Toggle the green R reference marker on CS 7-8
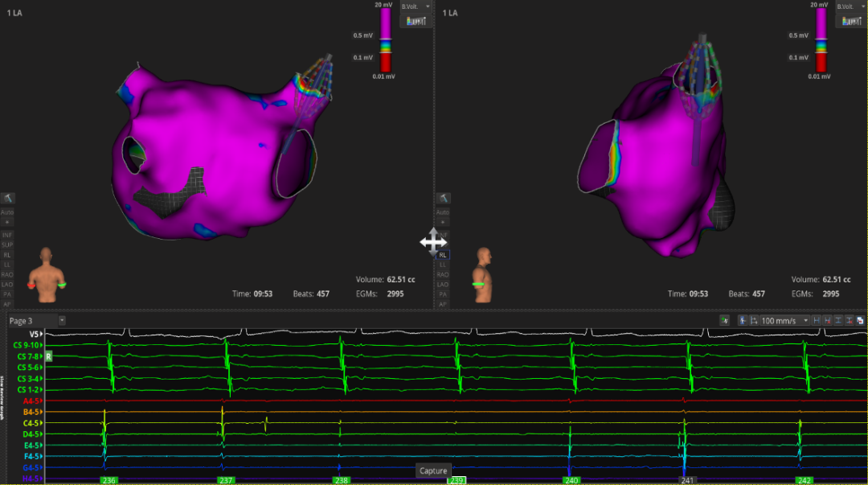The height and width of the screenshot is (485, 868). (48, 356)
